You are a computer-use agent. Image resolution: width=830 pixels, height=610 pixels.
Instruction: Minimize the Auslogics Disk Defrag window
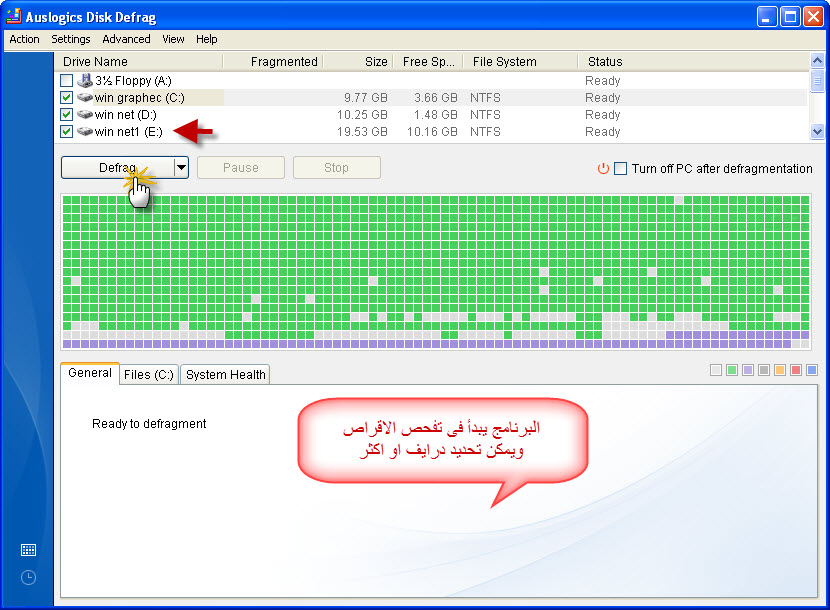(766, 17)
